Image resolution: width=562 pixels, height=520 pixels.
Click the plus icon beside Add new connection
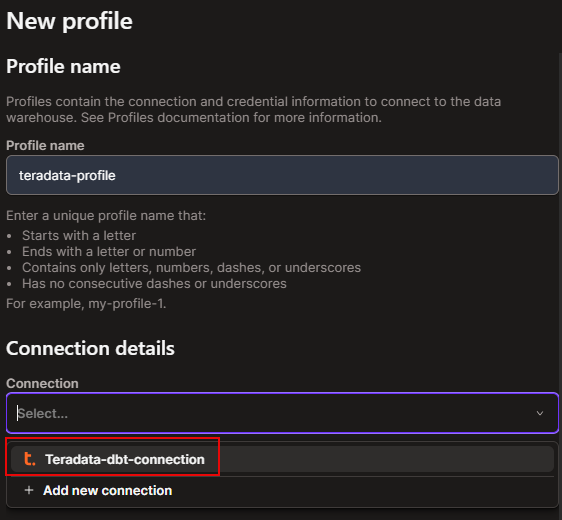tap(29, 490)
